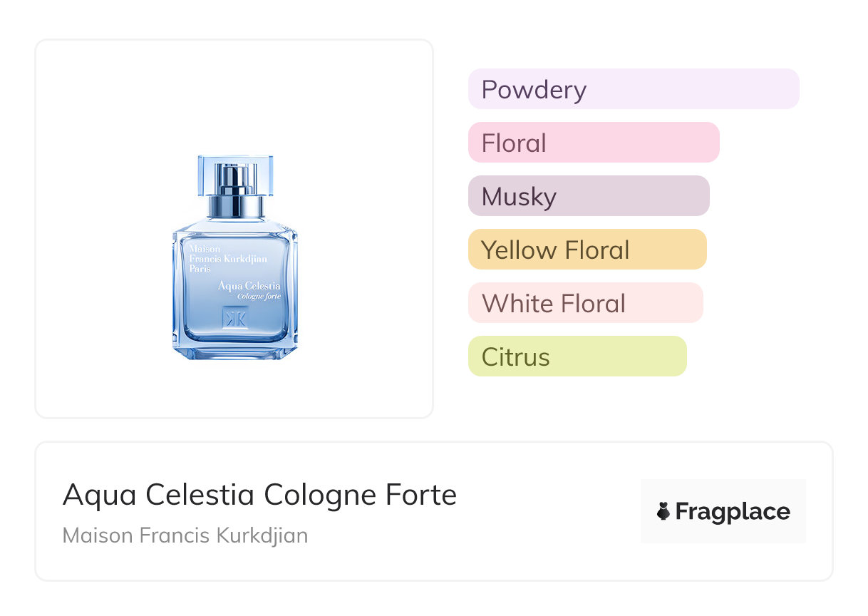868x616 pixels.
Task: Click the KK monogram on the bottle
Action: 234,318
